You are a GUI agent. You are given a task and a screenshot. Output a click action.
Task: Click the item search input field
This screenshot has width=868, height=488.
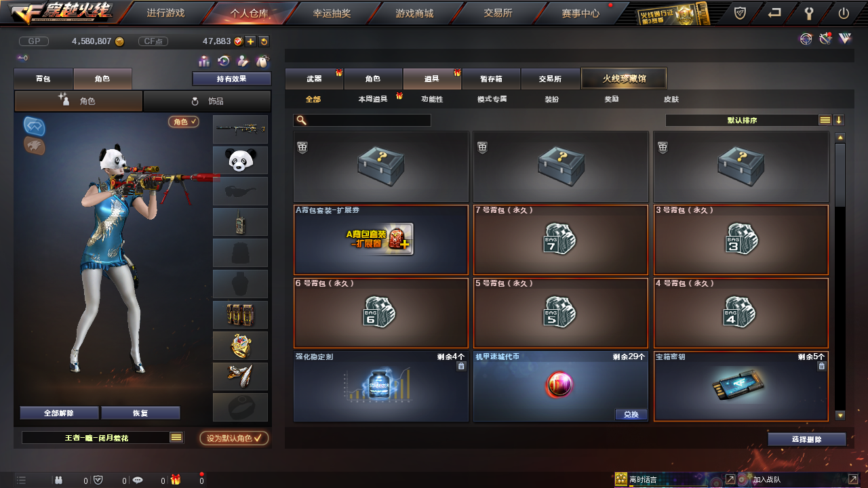(362, 120)
